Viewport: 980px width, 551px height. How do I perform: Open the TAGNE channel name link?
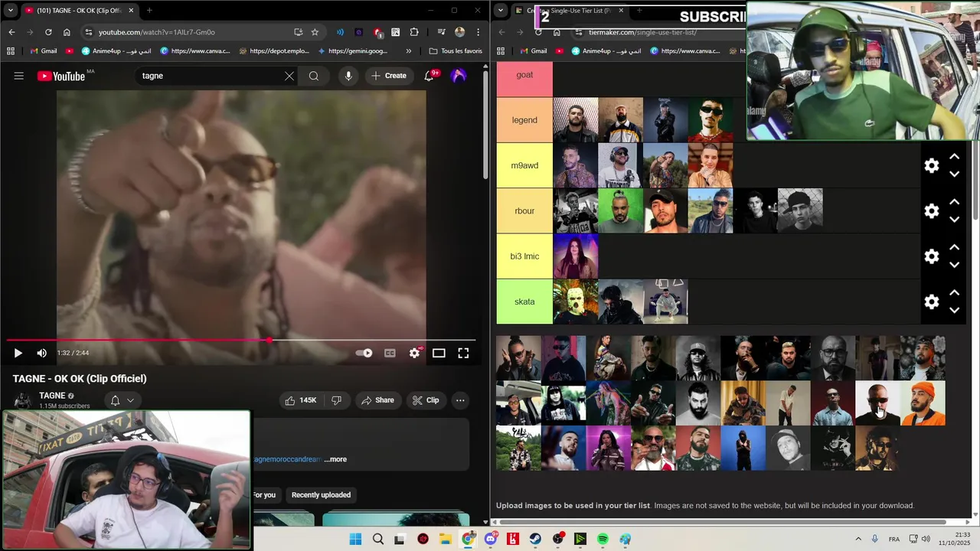(x=52, y=396)
